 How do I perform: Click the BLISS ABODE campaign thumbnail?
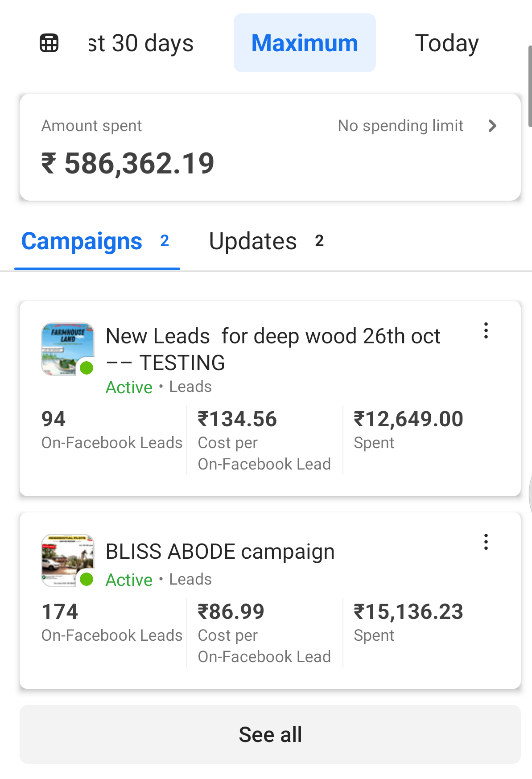click(67, 560)
